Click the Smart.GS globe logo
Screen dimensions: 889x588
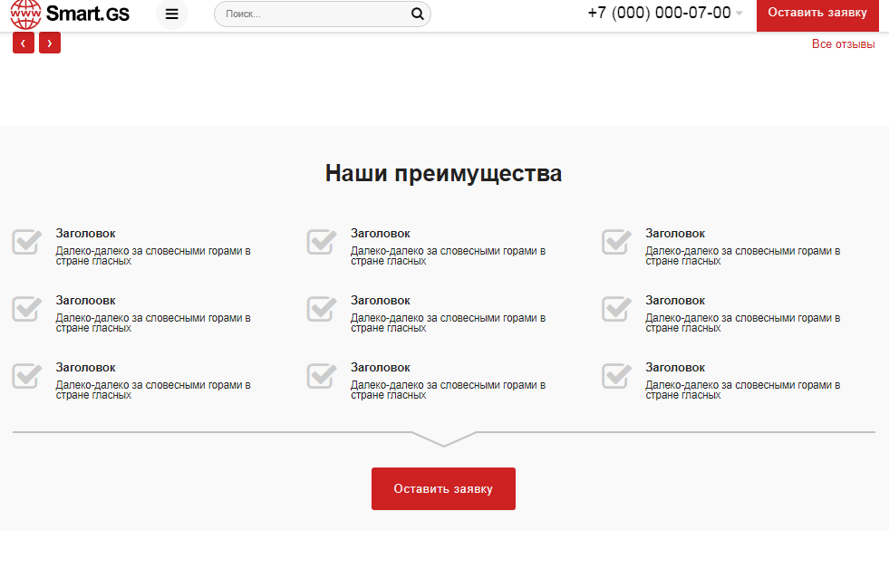click(x=25, y=14)
